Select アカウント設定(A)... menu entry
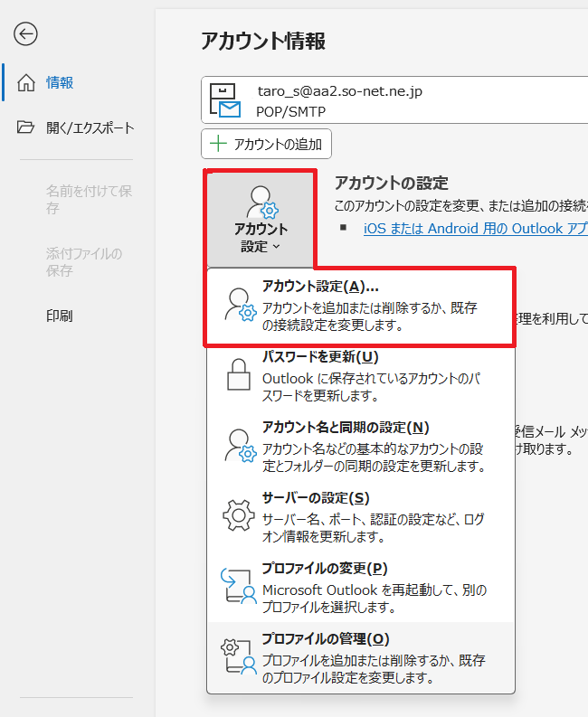 tap(361, 306)
